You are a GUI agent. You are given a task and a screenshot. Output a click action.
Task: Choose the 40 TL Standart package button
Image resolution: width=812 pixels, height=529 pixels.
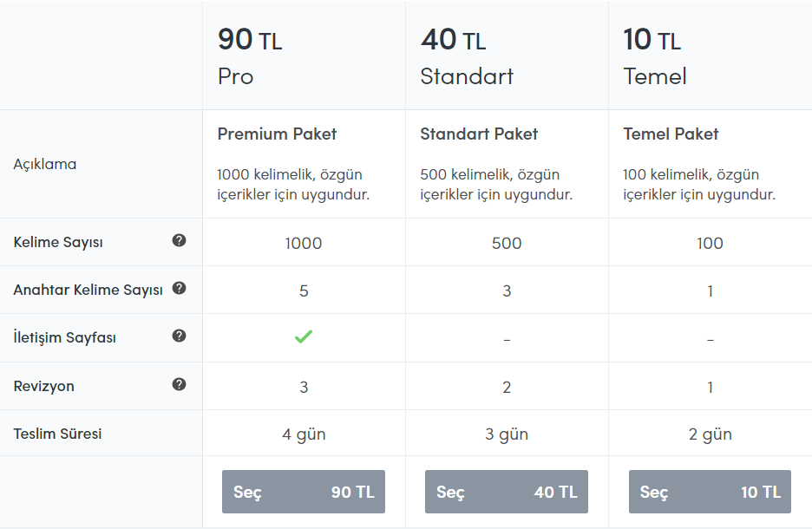click(507, 492)
